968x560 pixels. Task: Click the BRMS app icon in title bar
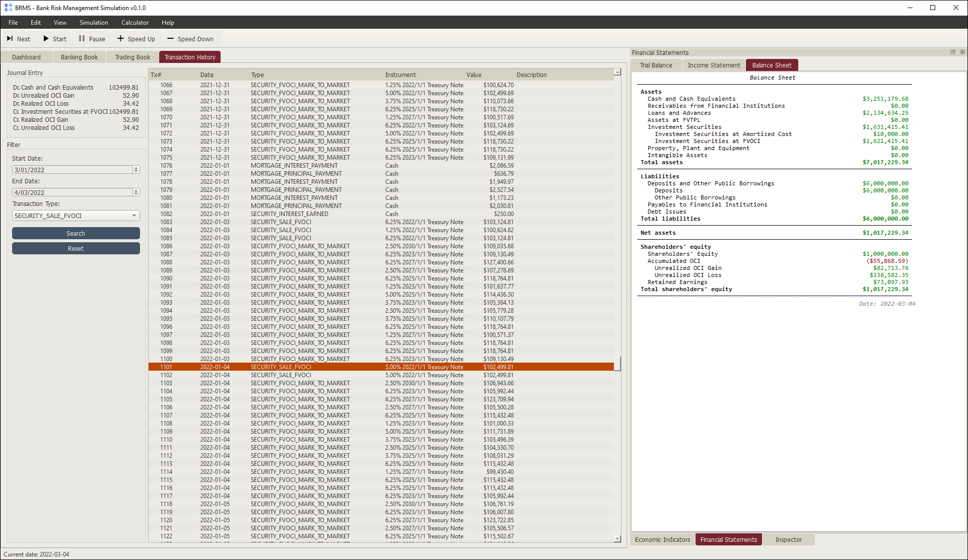[x=8, y=8]
